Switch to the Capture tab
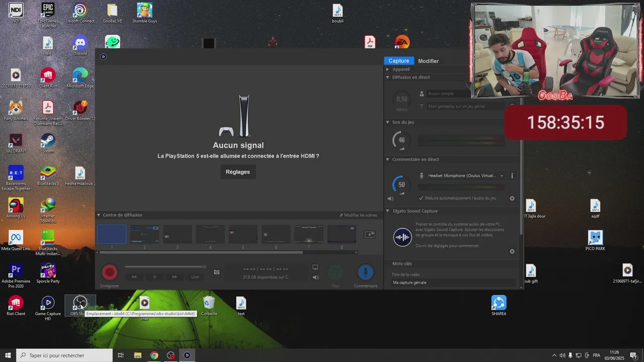 pos(399,61)
